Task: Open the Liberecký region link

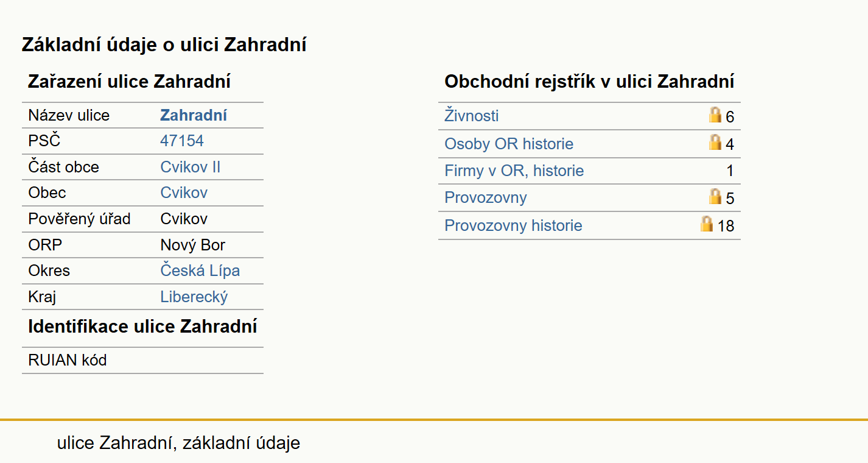Action: point(194,297)
